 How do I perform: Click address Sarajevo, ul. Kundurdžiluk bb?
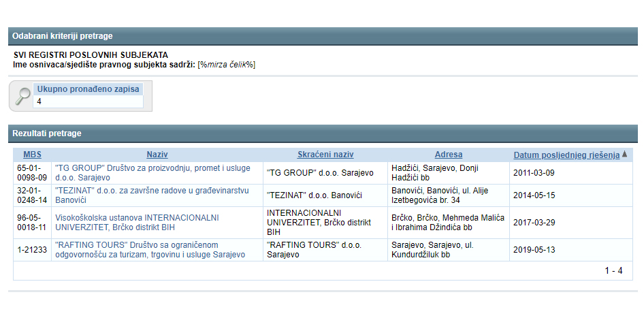click(x=449, y=250)
